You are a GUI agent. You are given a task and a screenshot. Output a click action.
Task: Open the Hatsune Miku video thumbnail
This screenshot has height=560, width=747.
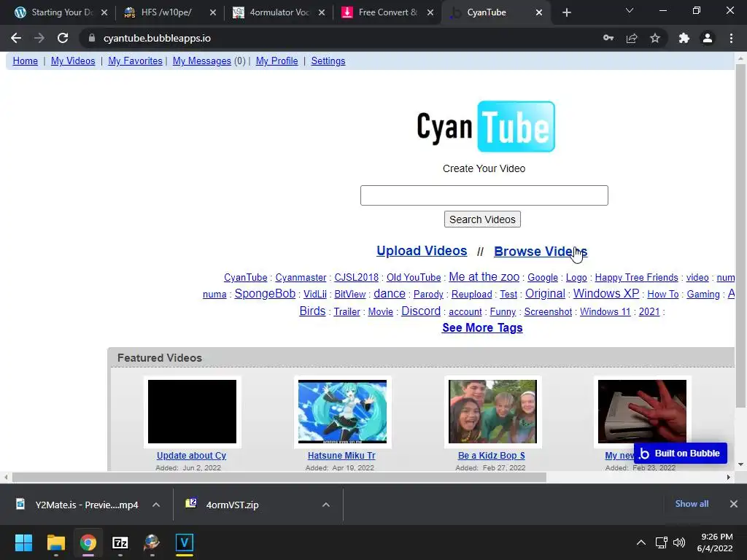tap(342, 411)
